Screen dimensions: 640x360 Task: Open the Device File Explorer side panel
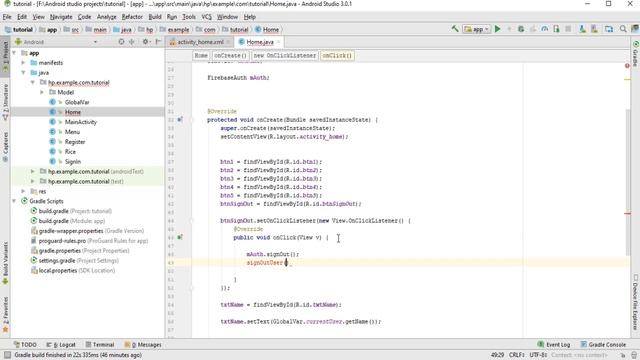636,302
